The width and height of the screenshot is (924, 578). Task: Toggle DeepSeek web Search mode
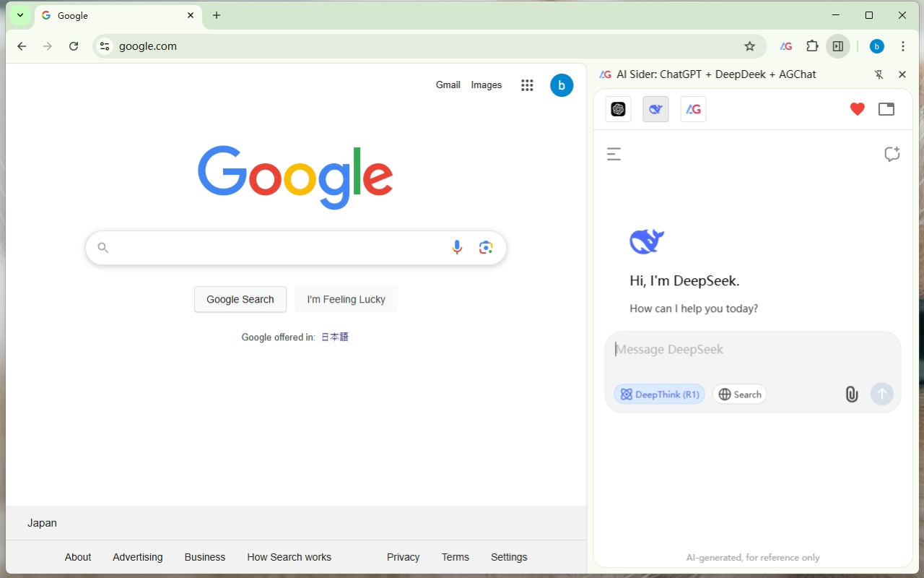739,394
